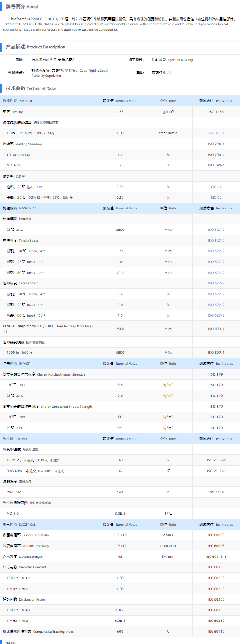Select the 玻璃纤维 25 filler value
The width and height of the screenshot is (240, 644).
pos(161,73)
